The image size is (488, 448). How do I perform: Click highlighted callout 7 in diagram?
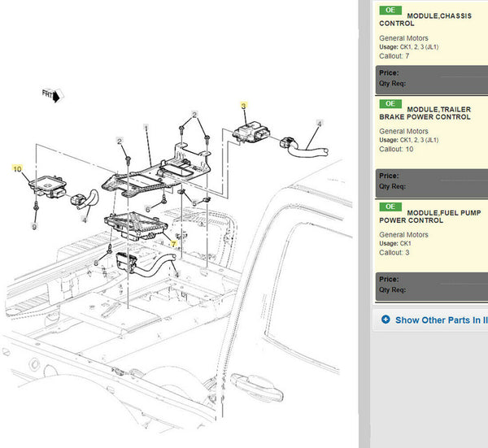[172, 243]
